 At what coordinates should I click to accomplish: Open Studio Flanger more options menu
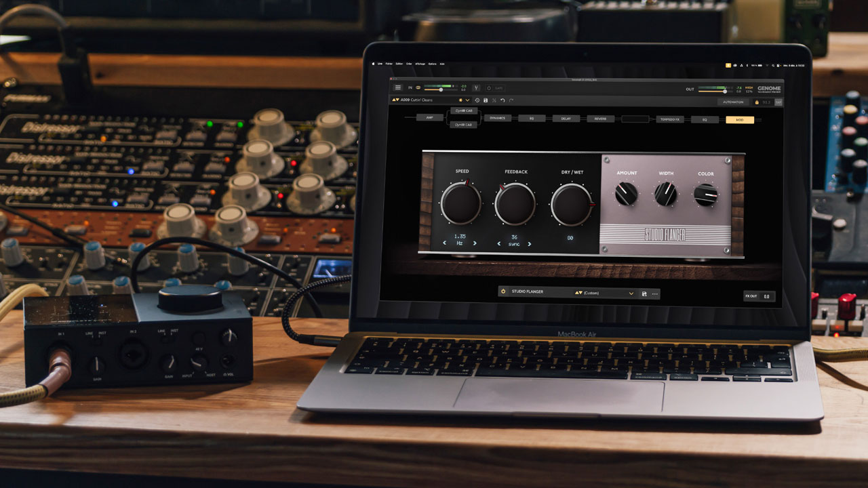pos(654,293)
